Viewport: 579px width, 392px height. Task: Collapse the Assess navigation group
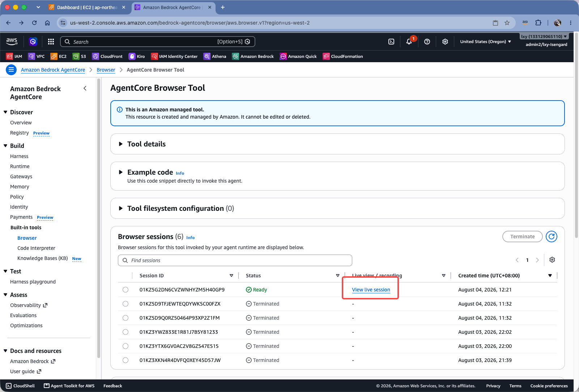pyautogui.click(x=5, y=295)
